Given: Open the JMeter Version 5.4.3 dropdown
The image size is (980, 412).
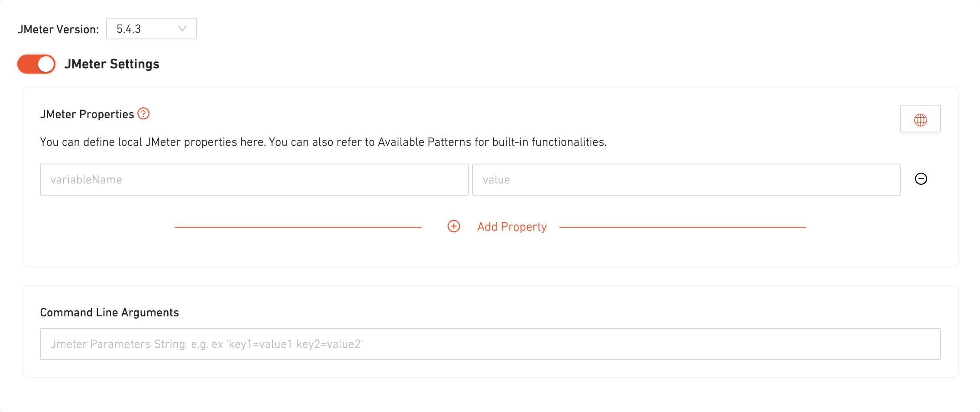Looking at the screenshot, I should pyautogui.click(x=151, y=29).
